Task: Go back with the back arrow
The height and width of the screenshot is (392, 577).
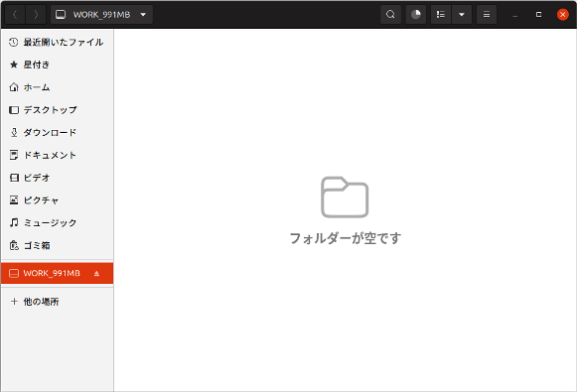Action: tap(15, 15)
